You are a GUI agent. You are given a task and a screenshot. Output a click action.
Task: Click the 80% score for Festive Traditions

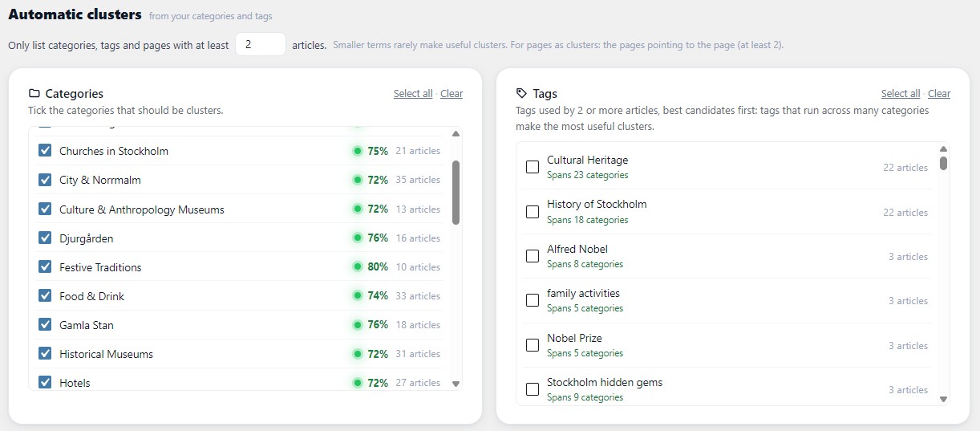click(378, 266)
